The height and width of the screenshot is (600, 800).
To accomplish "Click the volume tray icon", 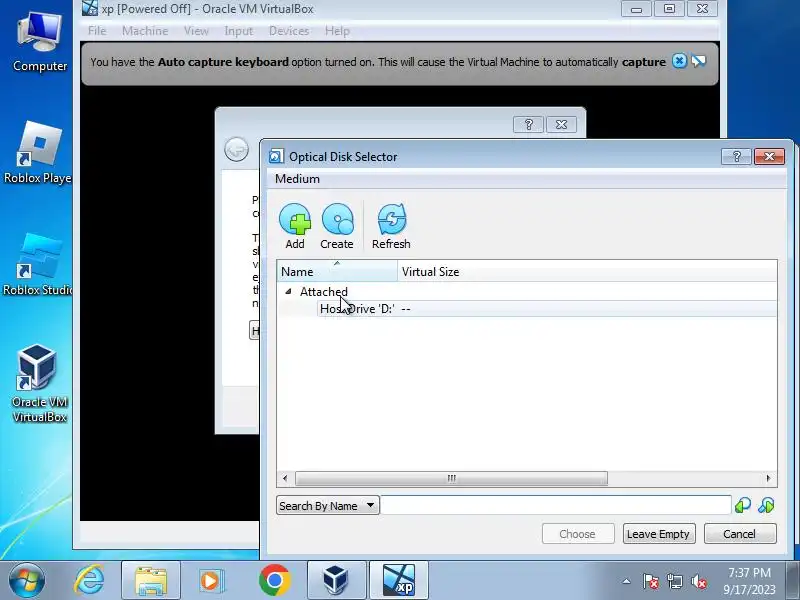I will click(x=698, y=581).
